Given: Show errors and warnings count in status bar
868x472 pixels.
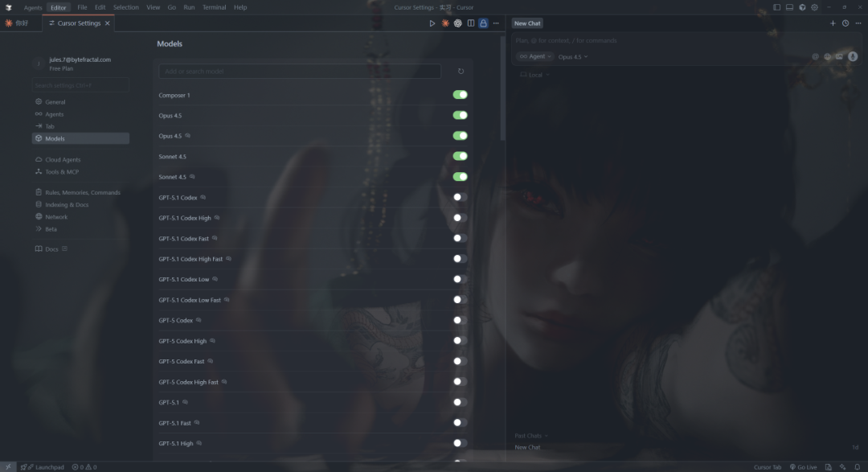Looking at the screenshot, I should [x=84, y=467].
